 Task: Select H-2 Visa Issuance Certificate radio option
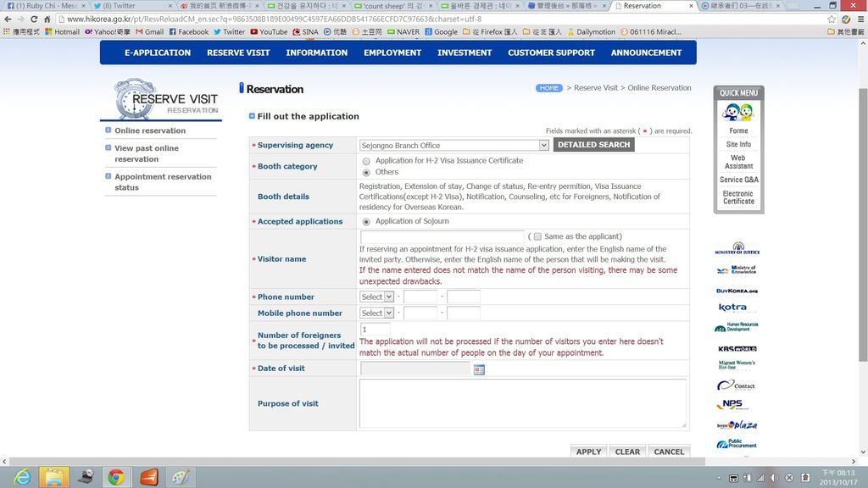366,161
